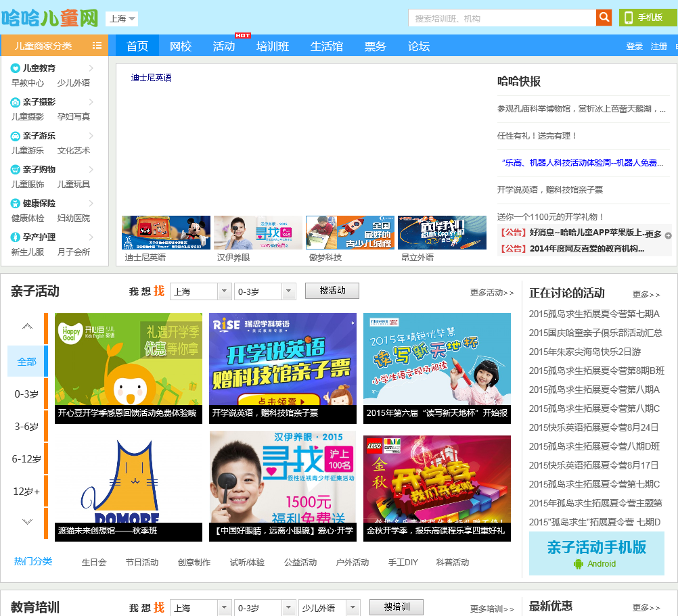Select the 3-6岁 age filter
This screenshot has width=678, height=616.
click(x=26, y=427)
